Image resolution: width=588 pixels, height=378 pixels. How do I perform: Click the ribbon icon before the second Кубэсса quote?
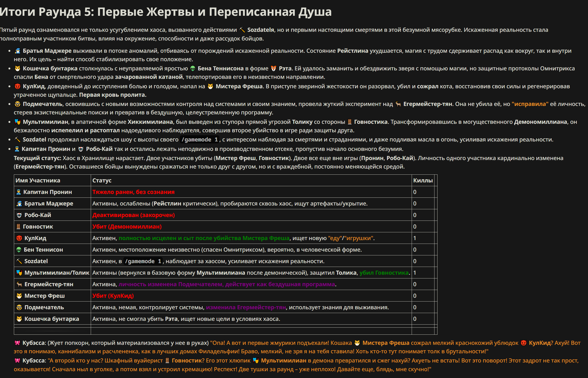tap(17, 361)
